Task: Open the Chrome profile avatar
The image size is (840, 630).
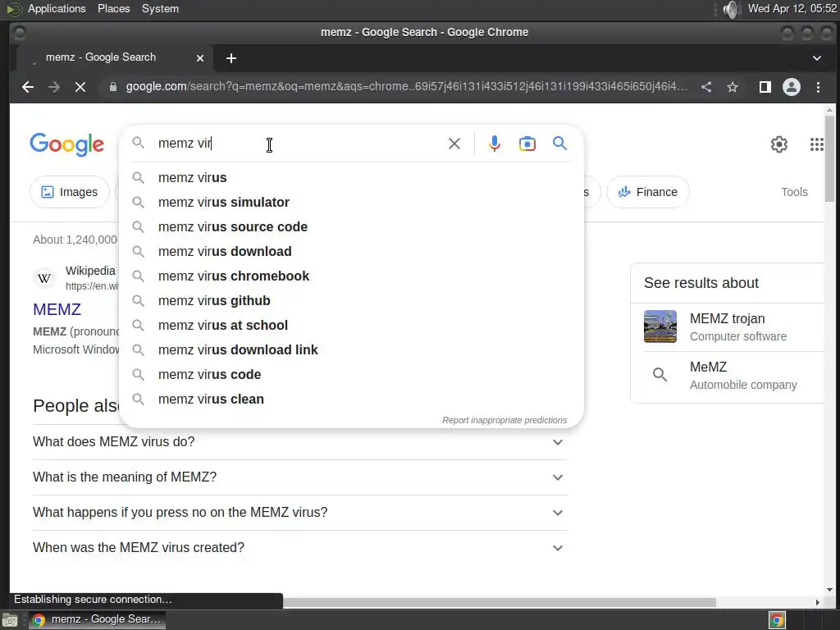Action: 792,87
